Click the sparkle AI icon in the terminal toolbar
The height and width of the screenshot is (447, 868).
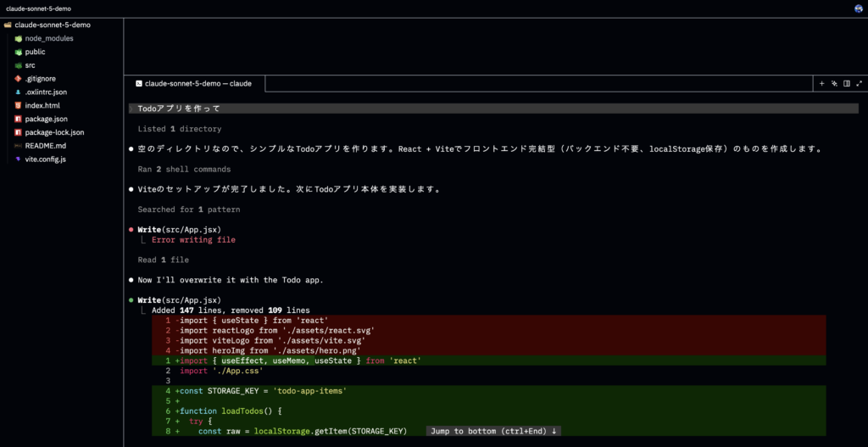(834, 84)
